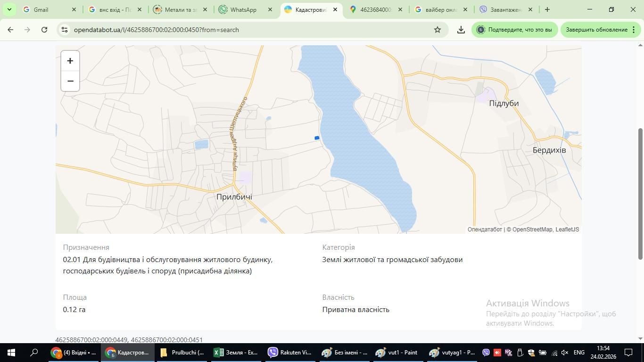
Task: Click the blue land parcel marker
Action: 317,138
